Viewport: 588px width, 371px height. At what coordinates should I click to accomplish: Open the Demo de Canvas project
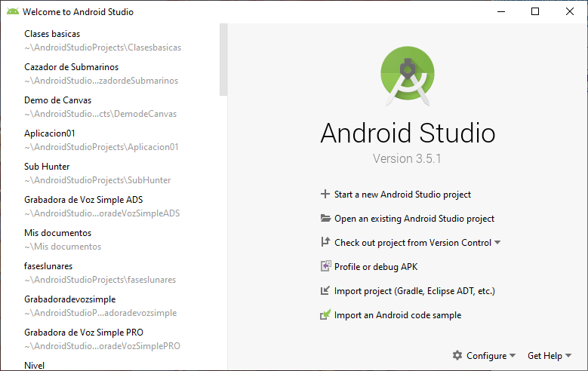pos(57,100)
